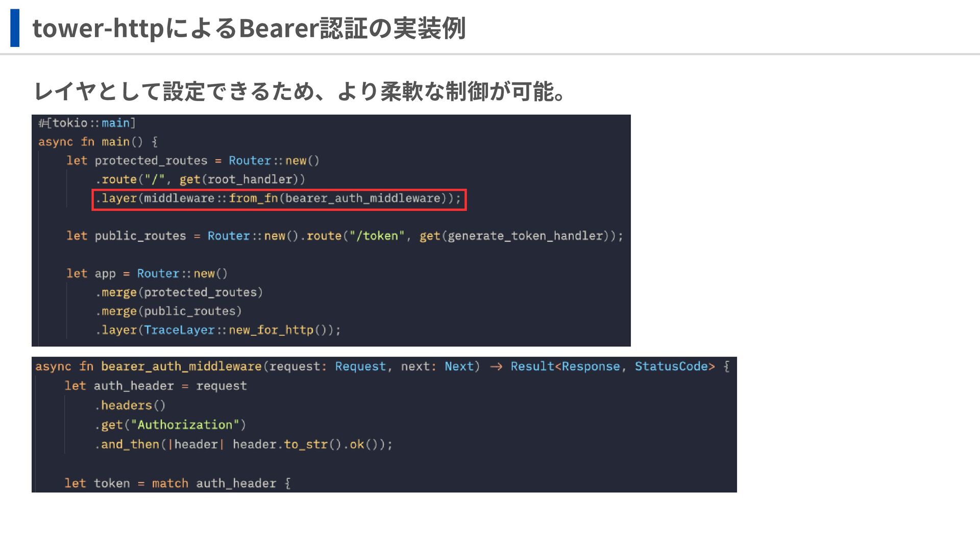Click the Result<Response, StatusCode> return type

click(x=612, y=366)
